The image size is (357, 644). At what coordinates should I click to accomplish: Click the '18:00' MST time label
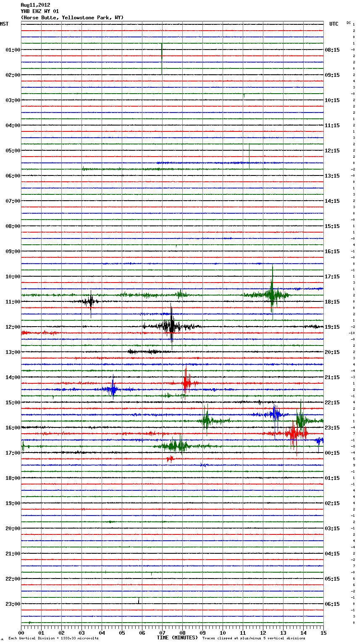tap(13, 478)
